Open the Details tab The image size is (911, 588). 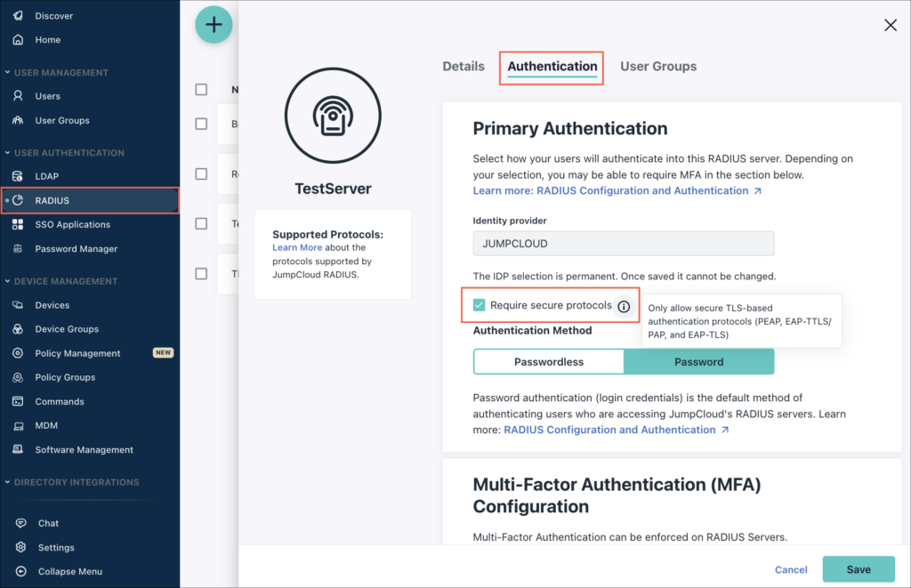[463, 66]
